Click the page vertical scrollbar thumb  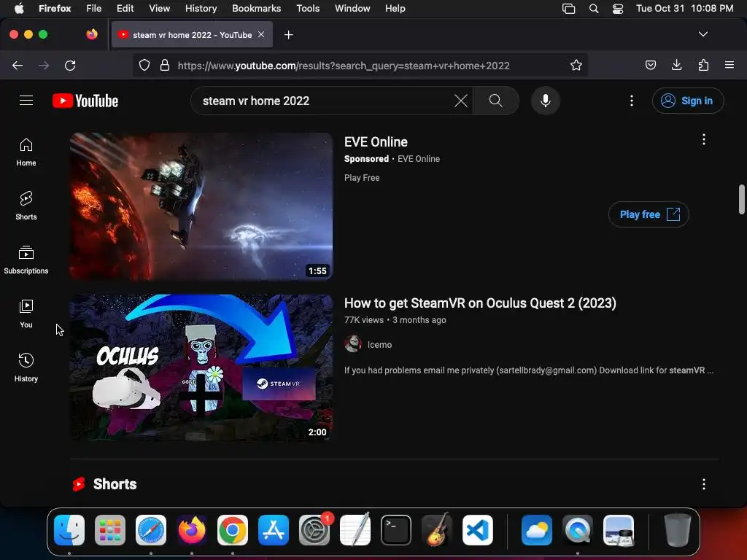pos(741,200)
